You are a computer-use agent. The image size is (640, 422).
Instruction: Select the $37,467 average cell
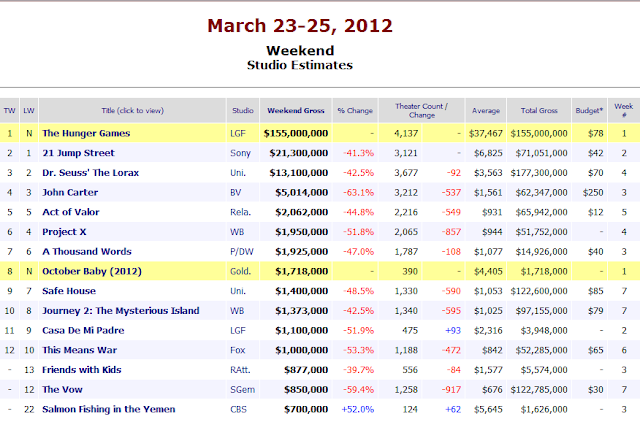click(486, 133)
